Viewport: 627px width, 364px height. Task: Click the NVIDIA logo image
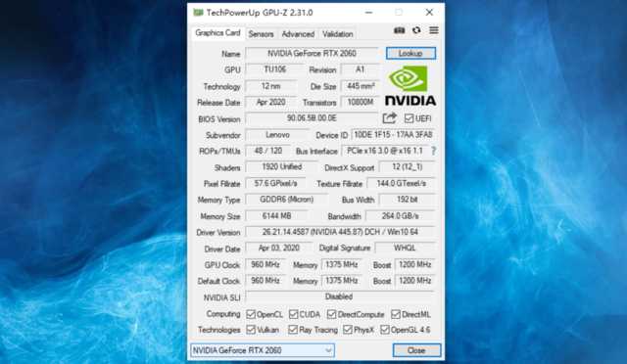pos(410,85)
